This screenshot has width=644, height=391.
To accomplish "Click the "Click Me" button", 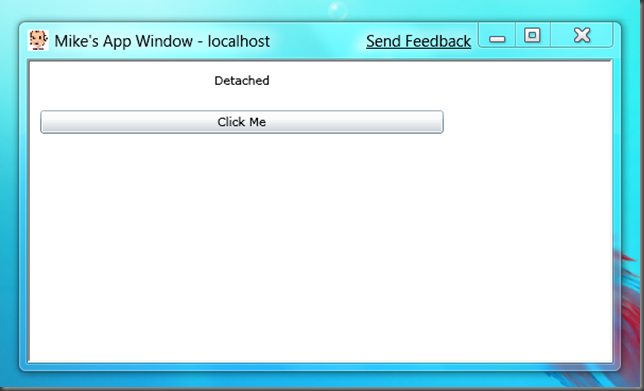I will [242, 122].
